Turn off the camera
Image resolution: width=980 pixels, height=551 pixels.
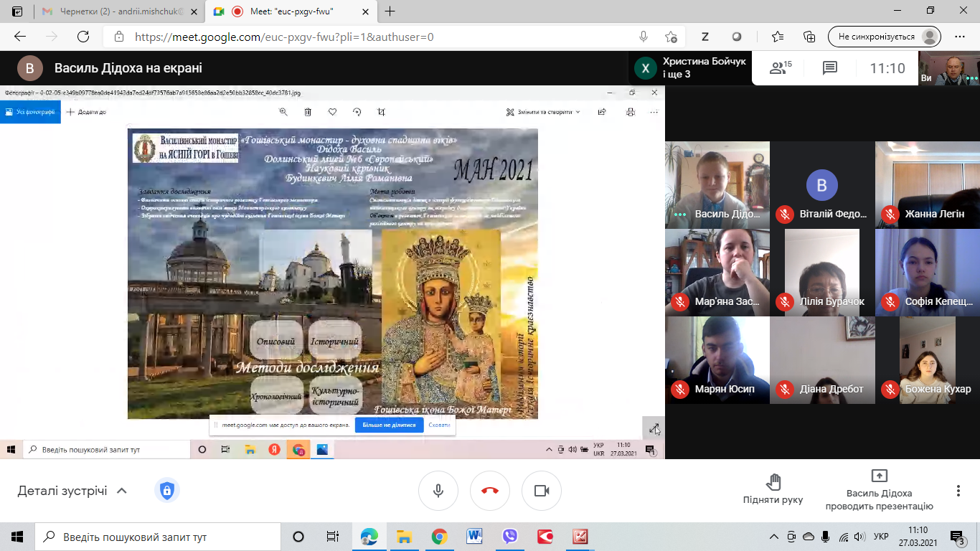[x=541, y=491]
